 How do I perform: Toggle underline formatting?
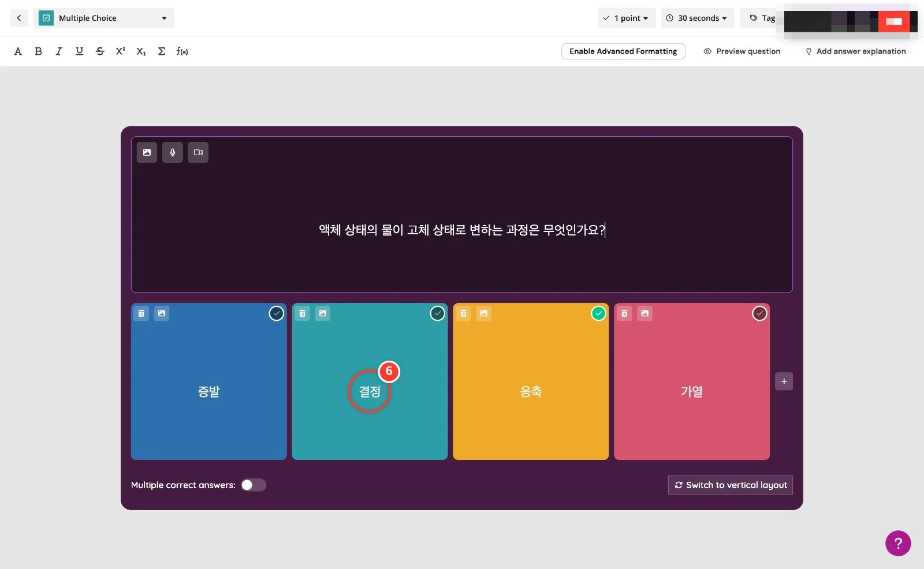pos(79,51)
